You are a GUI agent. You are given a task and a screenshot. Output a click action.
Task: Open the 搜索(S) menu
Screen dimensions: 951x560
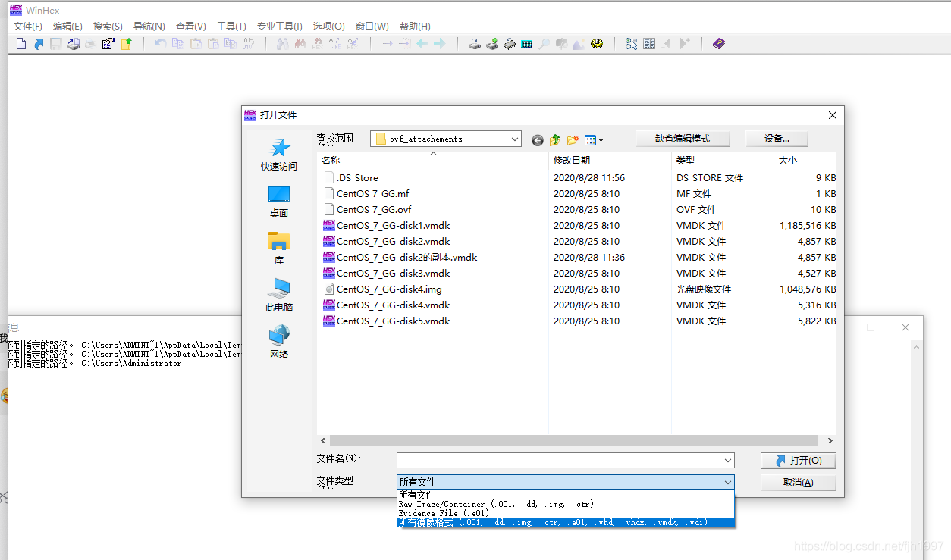point(108,27)
